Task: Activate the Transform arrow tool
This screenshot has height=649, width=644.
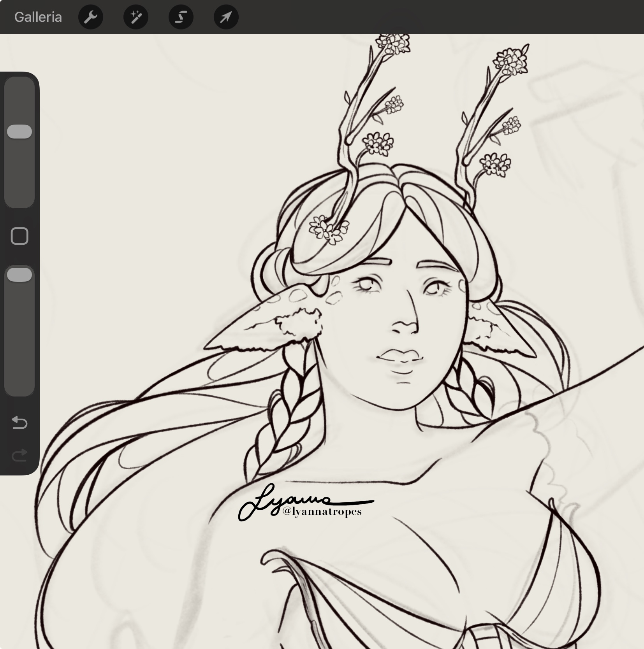Action: (226, 17)
